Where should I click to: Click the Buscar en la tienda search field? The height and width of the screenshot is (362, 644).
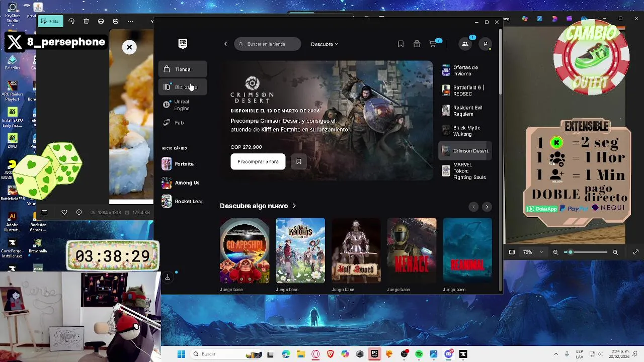(268, 44)
